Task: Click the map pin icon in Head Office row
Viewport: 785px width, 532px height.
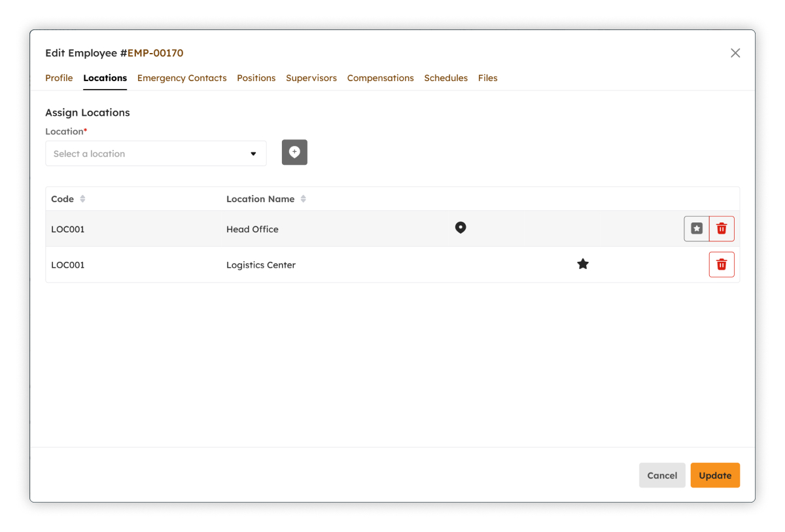Action: point(461,228)
